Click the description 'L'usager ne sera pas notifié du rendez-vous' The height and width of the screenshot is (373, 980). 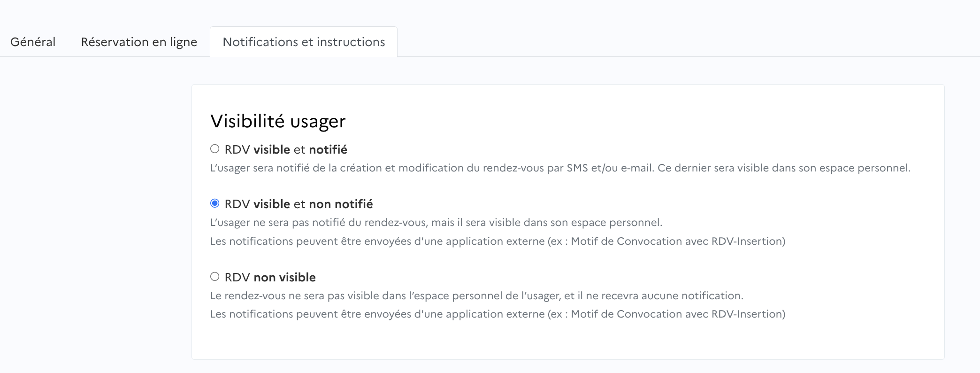tap(436, 222)
